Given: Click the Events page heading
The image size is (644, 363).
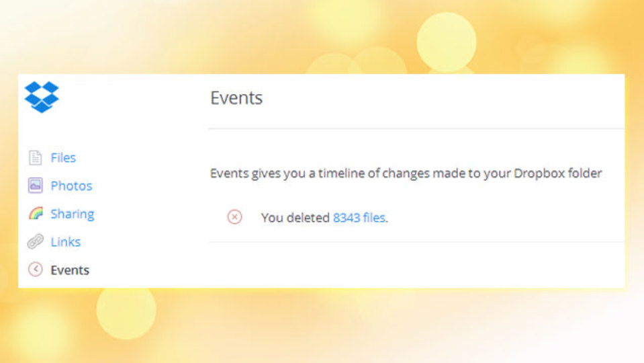Looking at the screenshot, I should point(236,98).
